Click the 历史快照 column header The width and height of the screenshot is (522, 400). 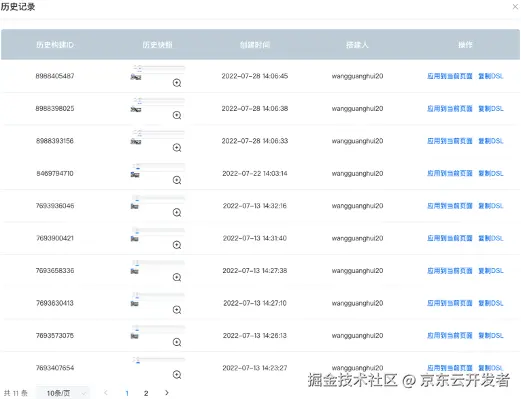click(157, 45)
